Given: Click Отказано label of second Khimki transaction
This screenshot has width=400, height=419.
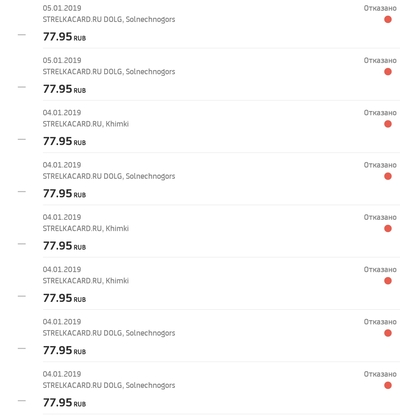Looking at the screenshot, I should (x=380, y=217).
